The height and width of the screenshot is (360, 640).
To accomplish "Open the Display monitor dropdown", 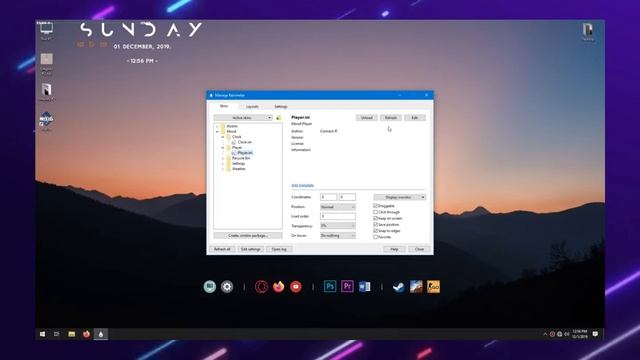I will pos(400,197).
